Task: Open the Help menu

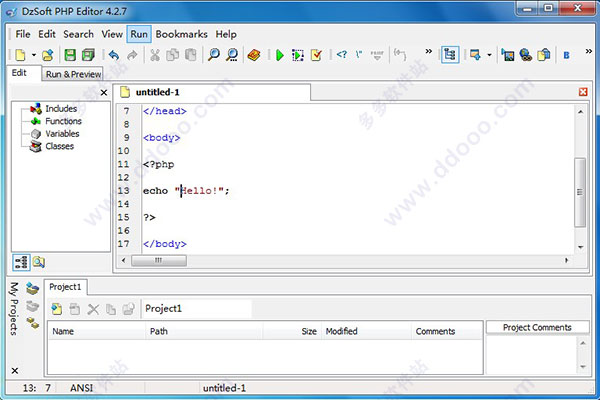Action: coord(226,34)
